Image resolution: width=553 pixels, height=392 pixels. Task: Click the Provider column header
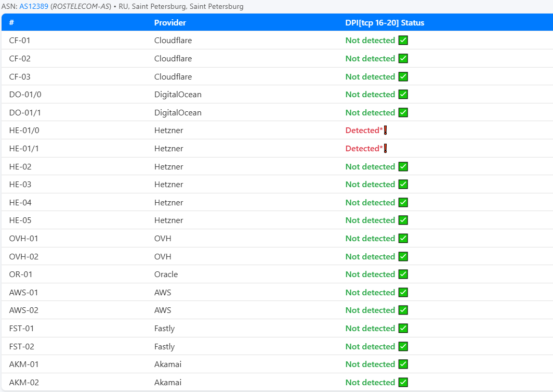coord(170,22)
